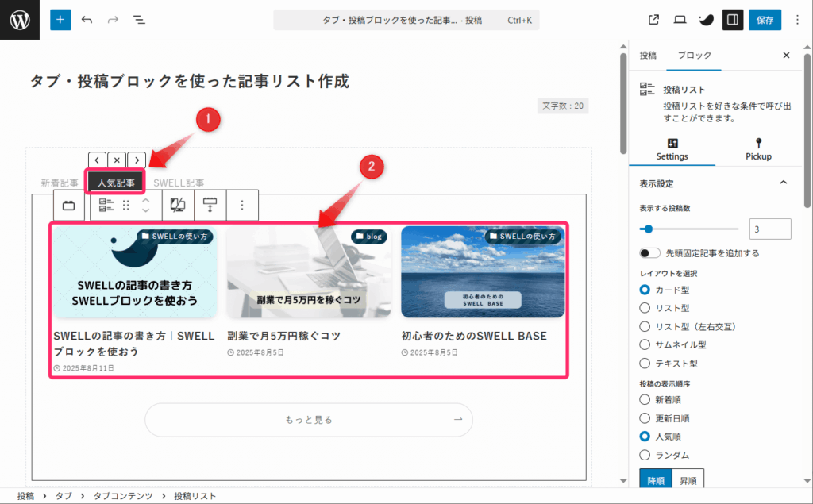813x504 pixels.
Task: Undo the last change
Action: [x=87, y=20]
